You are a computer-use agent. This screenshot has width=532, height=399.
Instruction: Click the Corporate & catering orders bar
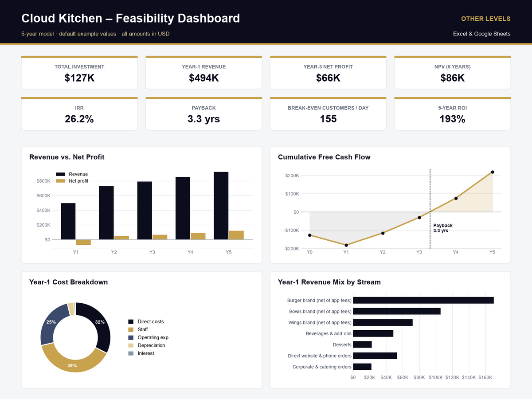(362, 367)
